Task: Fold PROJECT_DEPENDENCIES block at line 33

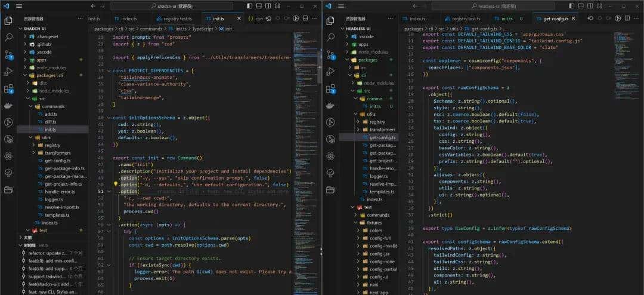Action: coord(109,71)
